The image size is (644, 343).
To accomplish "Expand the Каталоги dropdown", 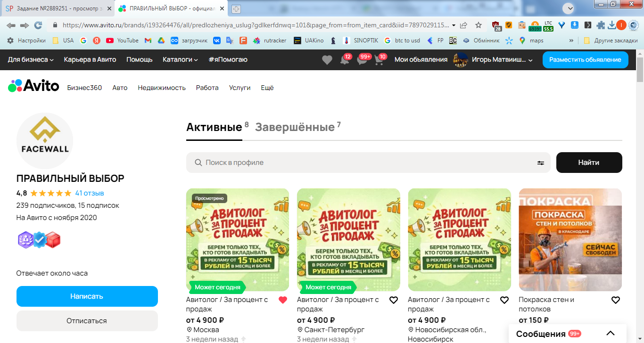I will pos(180,60).
